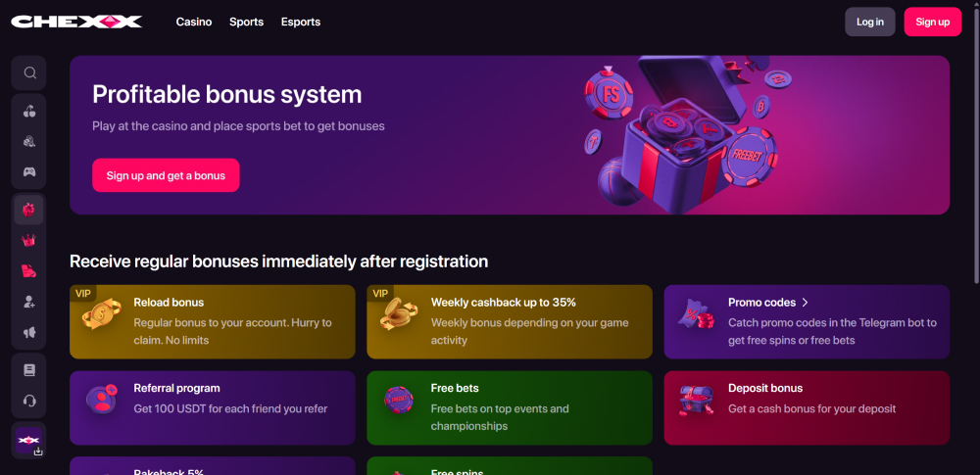Open the crown VIP icon in the sidebar
The width and height of the screenshot is (980, 475).
point(28,240)
